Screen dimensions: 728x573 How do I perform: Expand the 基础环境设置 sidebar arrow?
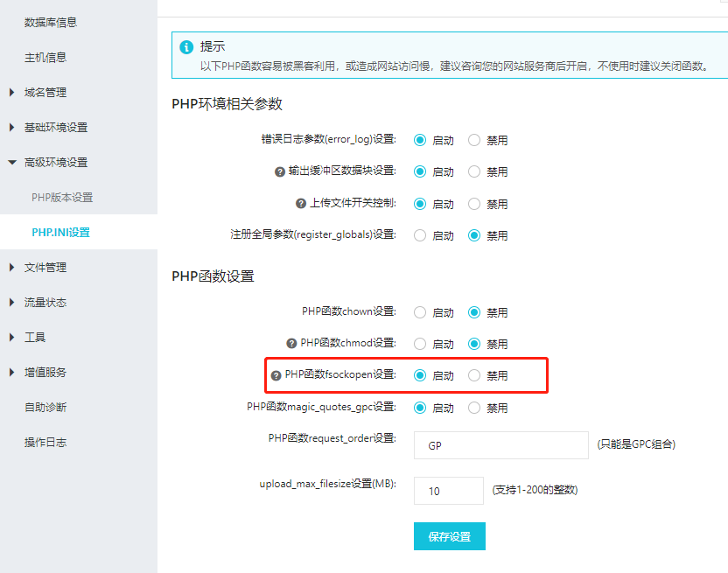click(x=12, y=127)
